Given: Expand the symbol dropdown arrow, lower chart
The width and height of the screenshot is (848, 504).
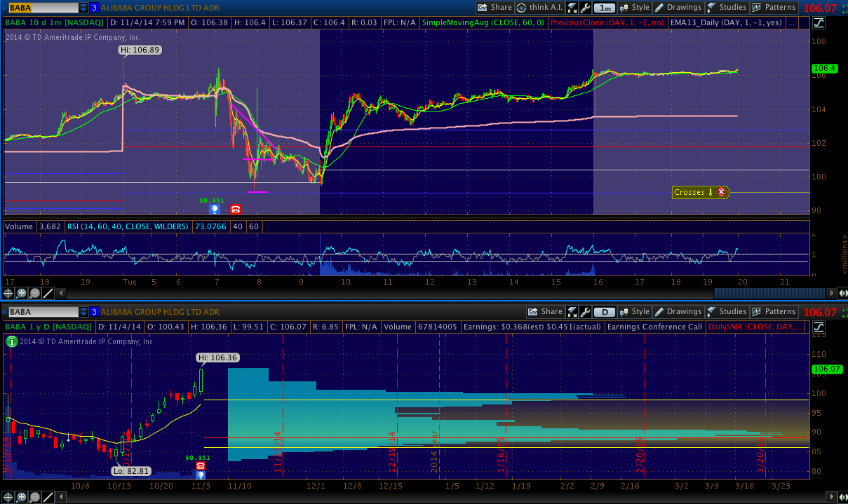Looking at the screenshot, I should coord(83,312).
